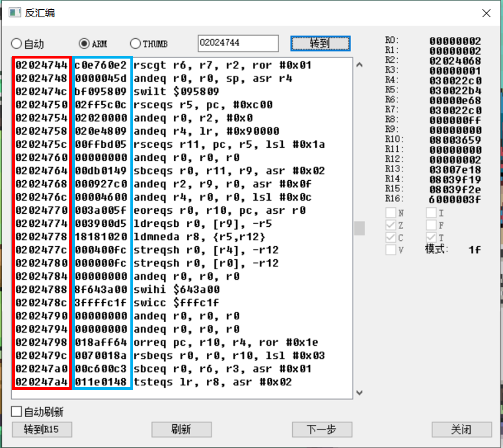Click address 02024760 in the list
Screen dimensions: 503x448
[x=42, y=157]
